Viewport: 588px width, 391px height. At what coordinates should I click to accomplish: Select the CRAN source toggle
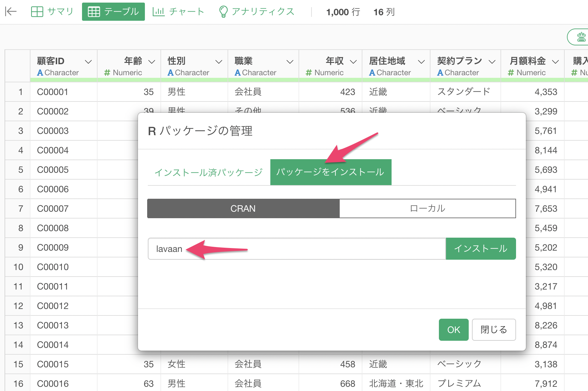(243, 208)
